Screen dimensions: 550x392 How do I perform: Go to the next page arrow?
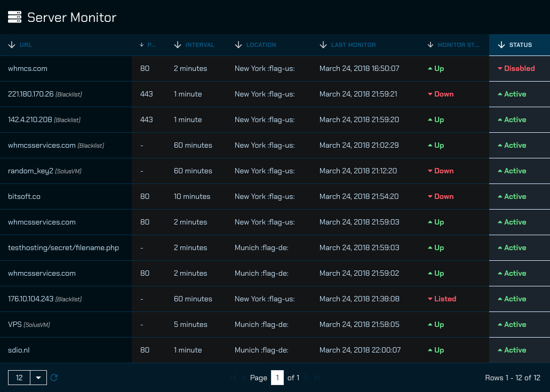306,378
